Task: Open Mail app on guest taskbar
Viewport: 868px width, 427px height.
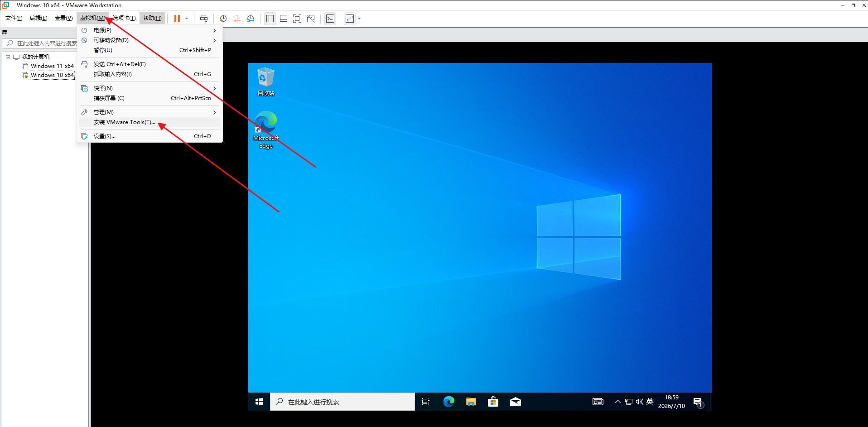Action: point(516,402)
